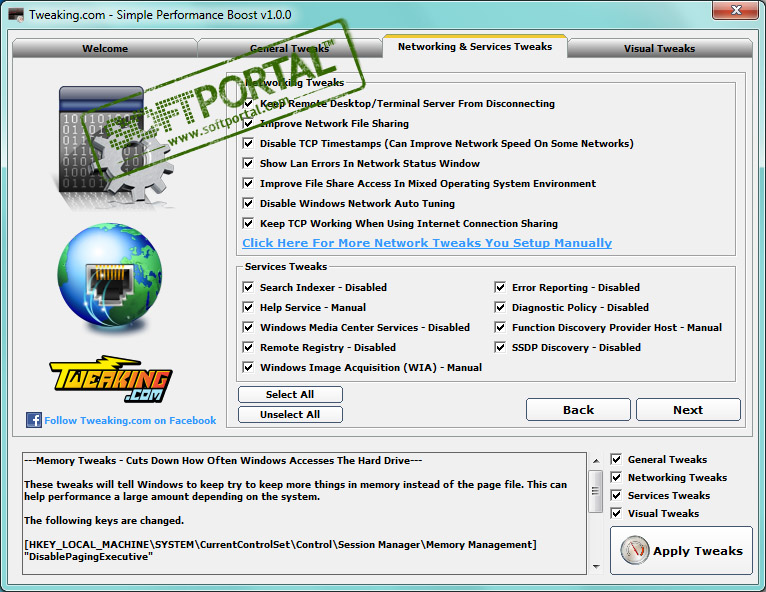This screenshot has width=766, height=592.
Task: Uncheck Disable Windows Network Auto Tuning
Action: (x=248, y=203)
